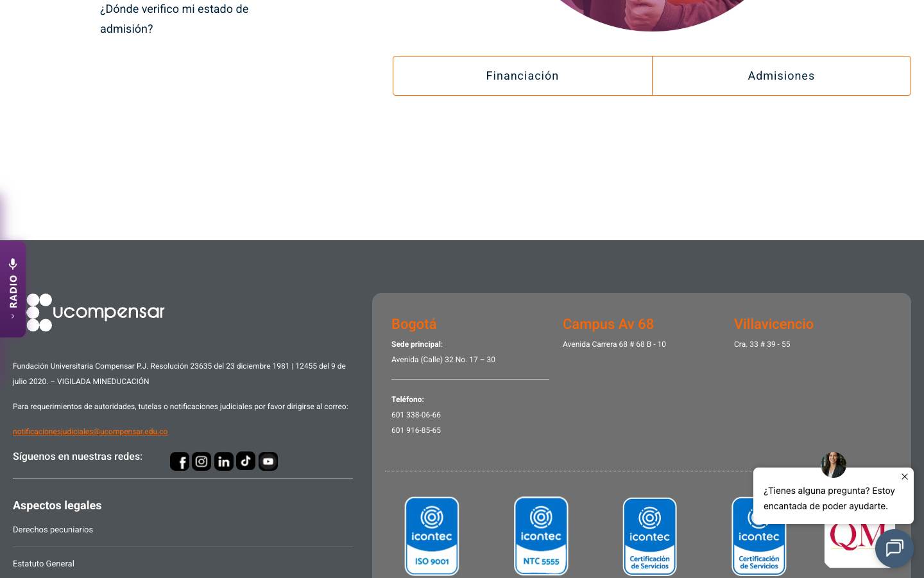Screen dimensions: 924x578
Task: Open the notificacionesjudiciales email link
Action: point(90,432)
